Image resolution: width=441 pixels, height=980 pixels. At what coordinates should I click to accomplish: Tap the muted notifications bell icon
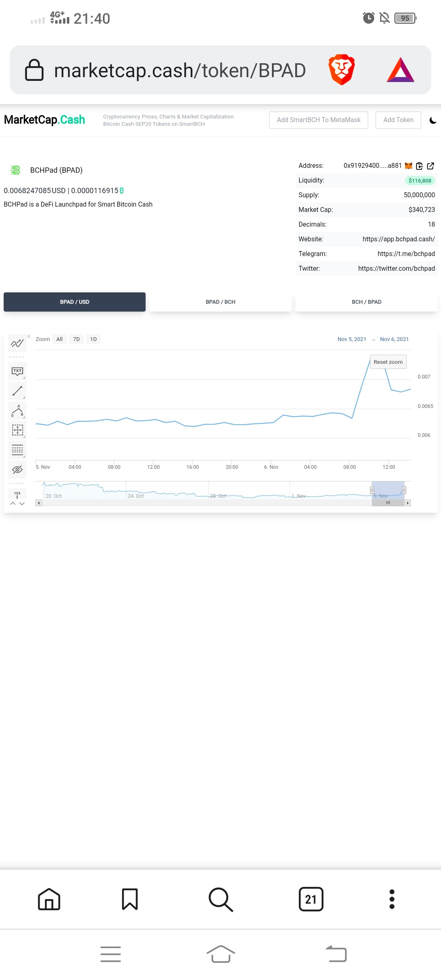[x=385, y=18]
